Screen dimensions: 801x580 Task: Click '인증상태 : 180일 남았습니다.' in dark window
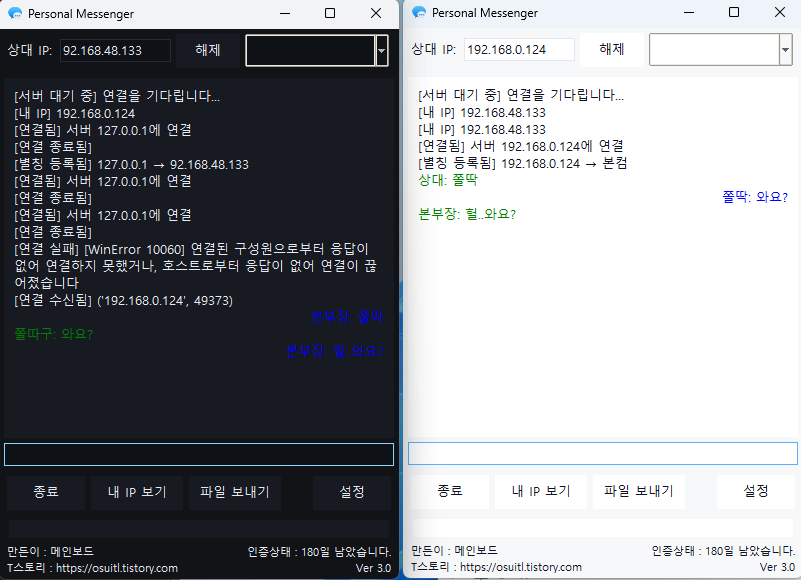319,552
